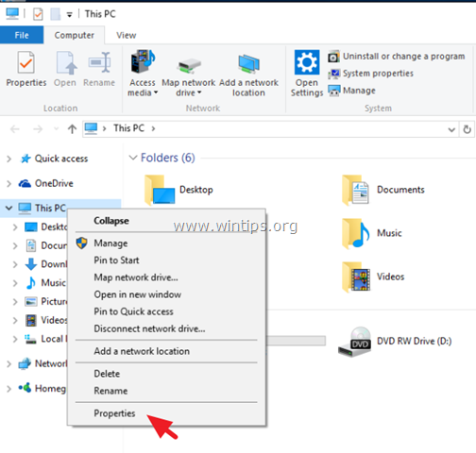Switch to the View ribbon tab
Viewport: 476px width, 453px height.
click(x=127, y=35)
